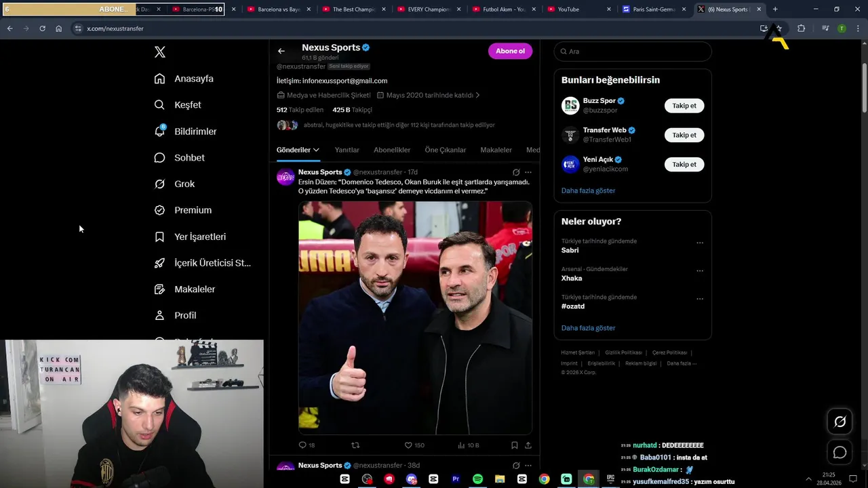This screenshot has height=488, width=868.
Task: Open more options for #ozatd trend
Action: pos(700,299)
